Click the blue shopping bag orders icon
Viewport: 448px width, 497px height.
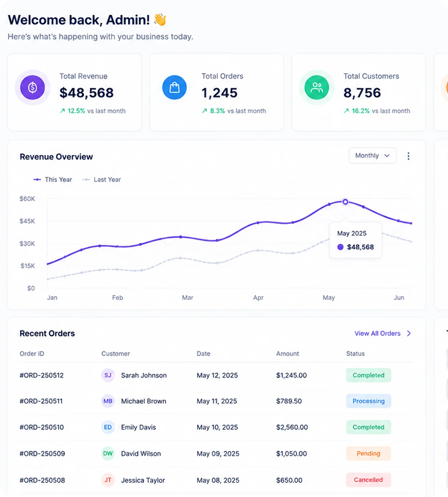point(174,88)
